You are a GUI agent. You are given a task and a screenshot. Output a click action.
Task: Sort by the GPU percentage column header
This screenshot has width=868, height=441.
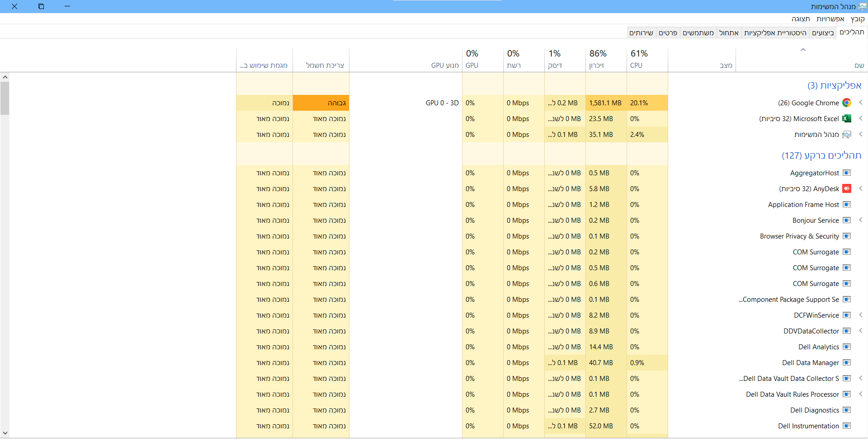tap(482, 59)
